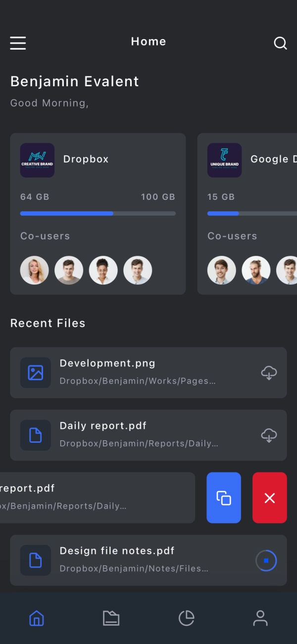Viewport: 297px width, 644px height.
Task: Open the Design file notes.pdf file name
Action: tap(117, 551)
